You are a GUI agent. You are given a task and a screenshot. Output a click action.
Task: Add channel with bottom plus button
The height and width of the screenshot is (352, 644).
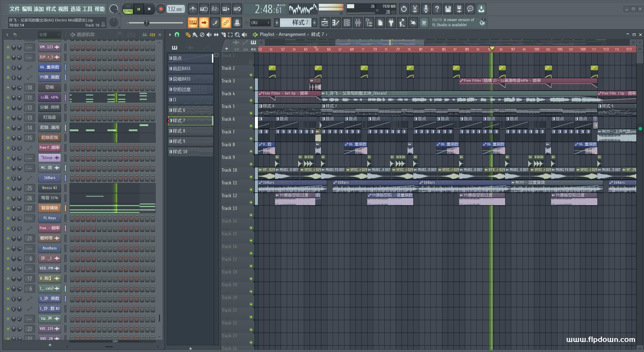[50, 345]
